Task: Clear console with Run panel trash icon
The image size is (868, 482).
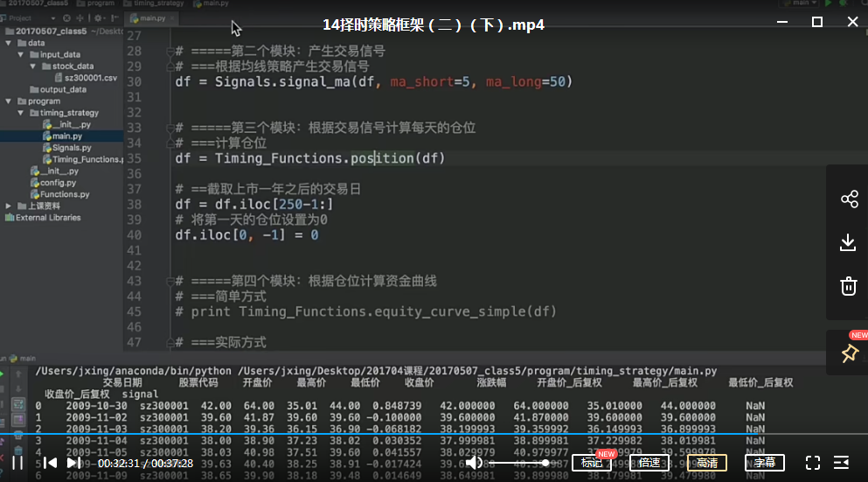Action: click(x=18, y=451)
